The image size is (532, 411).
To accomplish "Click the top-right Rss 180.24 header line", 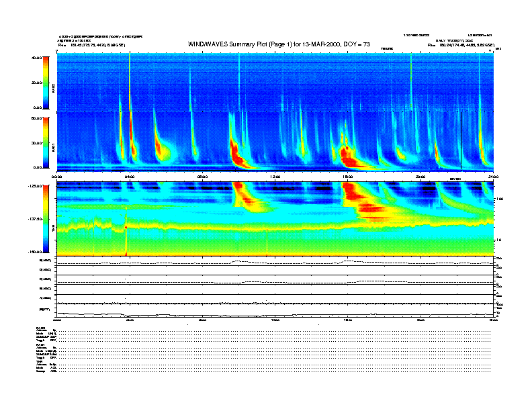I will click(x=461, y=45).
